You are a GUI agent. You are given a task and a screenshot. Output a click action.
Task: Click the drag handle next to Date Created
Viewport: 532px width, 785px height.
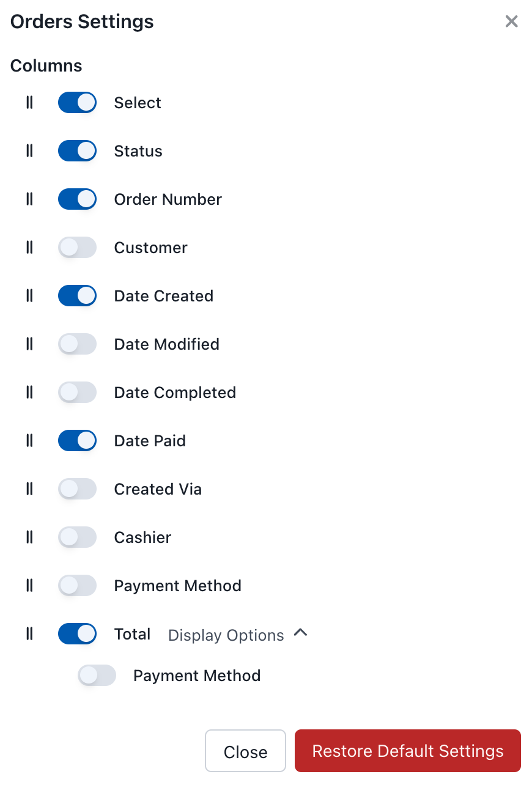(29, 296)
